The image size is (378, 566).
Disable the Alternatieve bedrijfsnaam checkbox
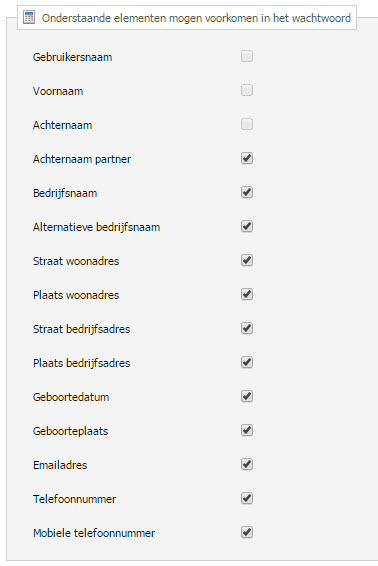[x=247, y=226]
